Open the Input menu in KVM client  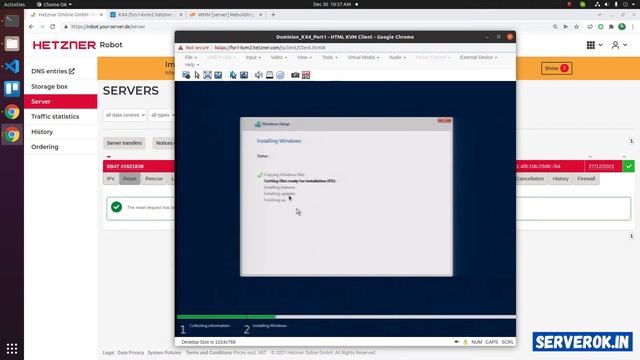[253, 58]
